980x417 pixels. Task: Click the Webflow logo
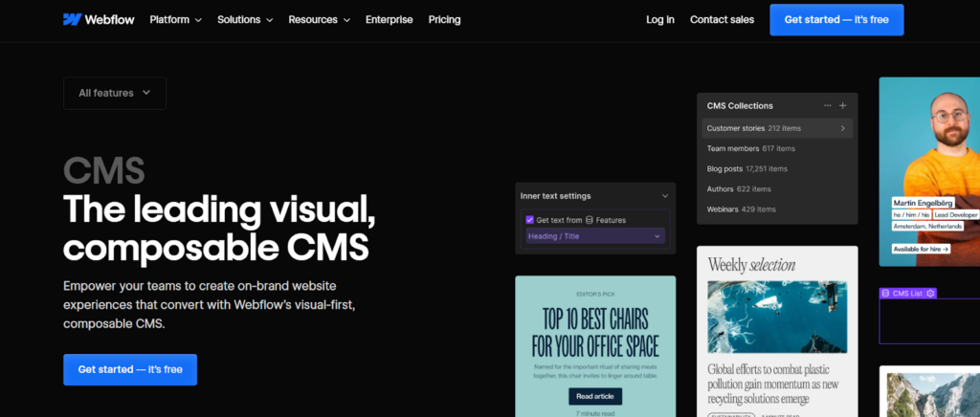point(99,19)
